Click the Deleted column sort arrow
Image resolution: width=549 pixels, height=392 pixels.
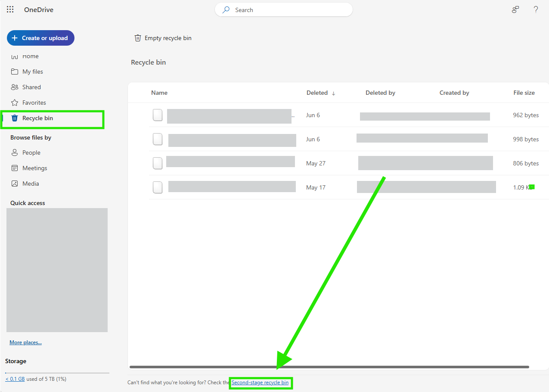click(x=334, y=93)
